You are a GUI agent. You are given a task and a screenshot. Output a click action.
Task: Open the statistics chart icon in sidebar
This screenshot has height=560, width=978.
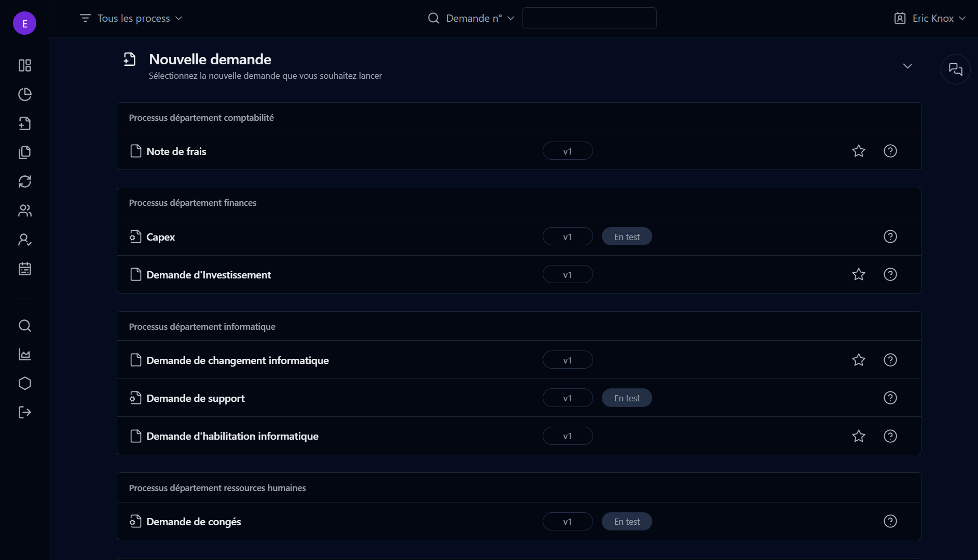pos(25,354)
